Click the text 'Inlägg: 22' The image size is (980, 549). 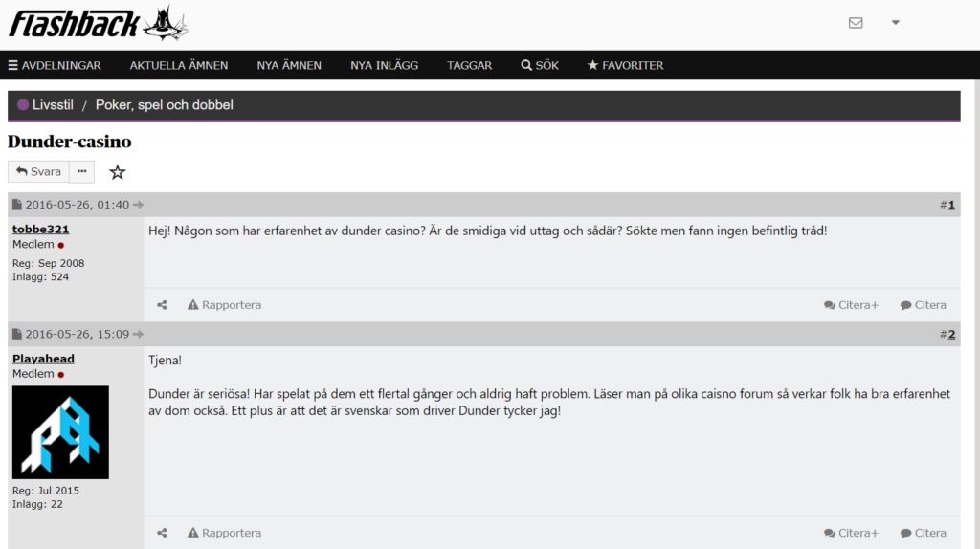pyautogui.click(x=37, y=504)
